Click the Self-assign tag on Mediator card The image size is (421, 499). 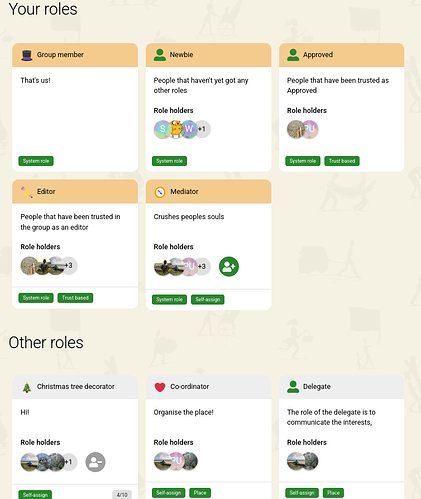[x=208, y=299]
